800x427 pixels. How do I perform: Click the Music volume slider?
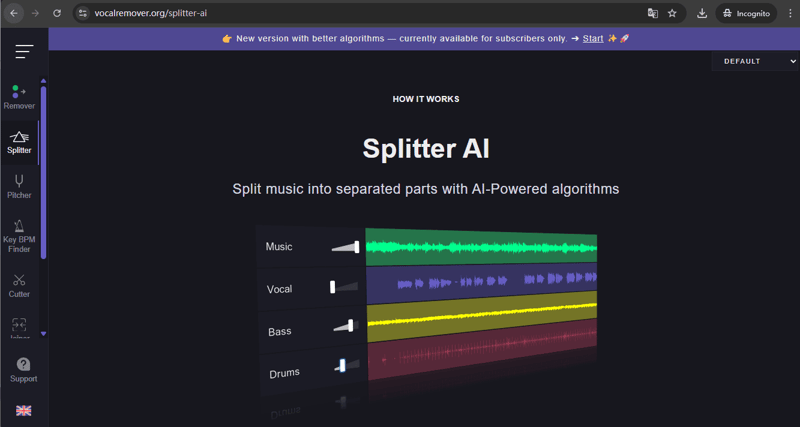(x=345, y=247)
